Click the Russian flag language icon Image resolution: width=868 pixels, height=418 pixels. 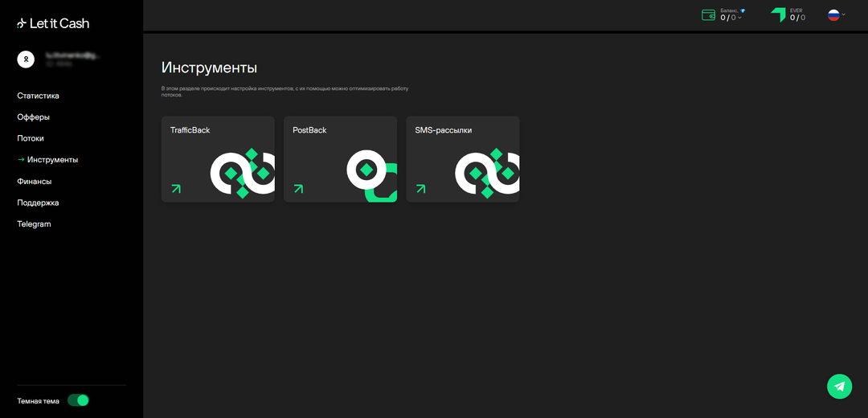click(833, 14)
